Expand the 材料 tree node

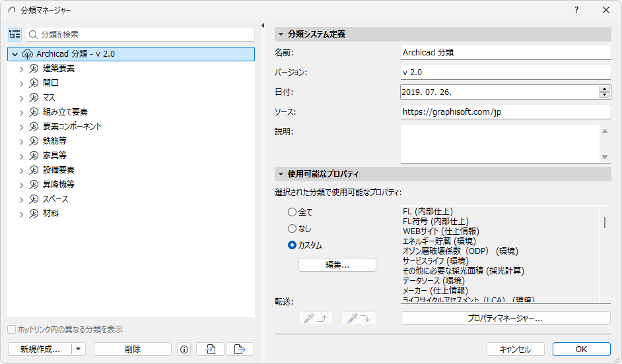[21, 214]
